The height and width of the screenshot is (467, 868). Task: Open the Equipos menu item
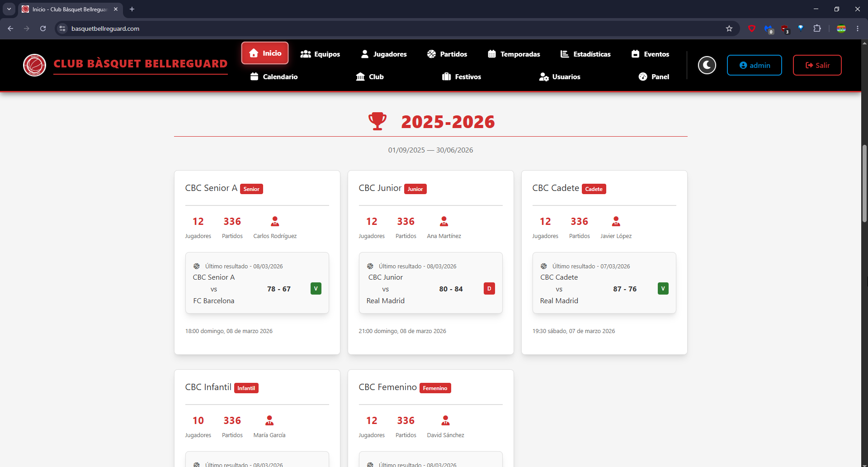[x=320, y=54]
